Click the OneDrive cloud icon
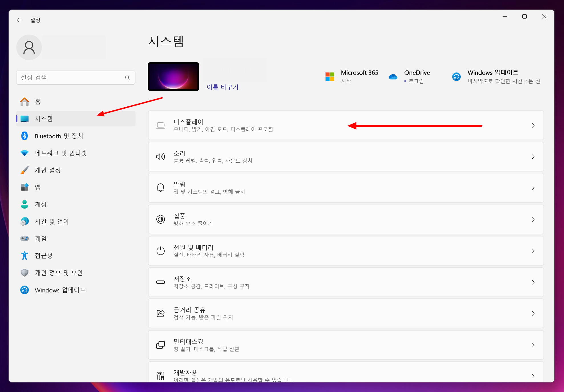This screenshot has height=392, width=564. (393, 77)
